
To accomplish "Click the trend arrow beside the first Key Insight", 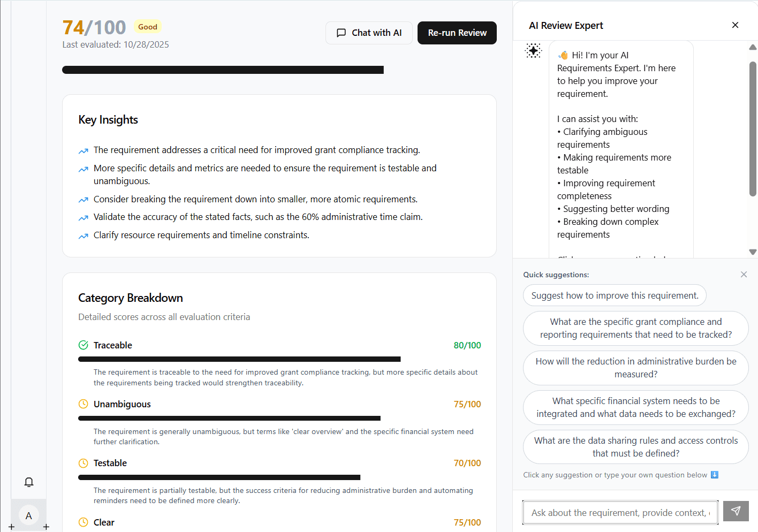I will [84, 150].
